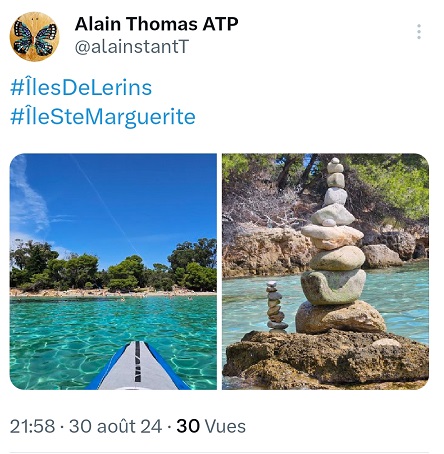View the stacked stones photo
This screenshot has width=444, height=454.
click(325, 271)
